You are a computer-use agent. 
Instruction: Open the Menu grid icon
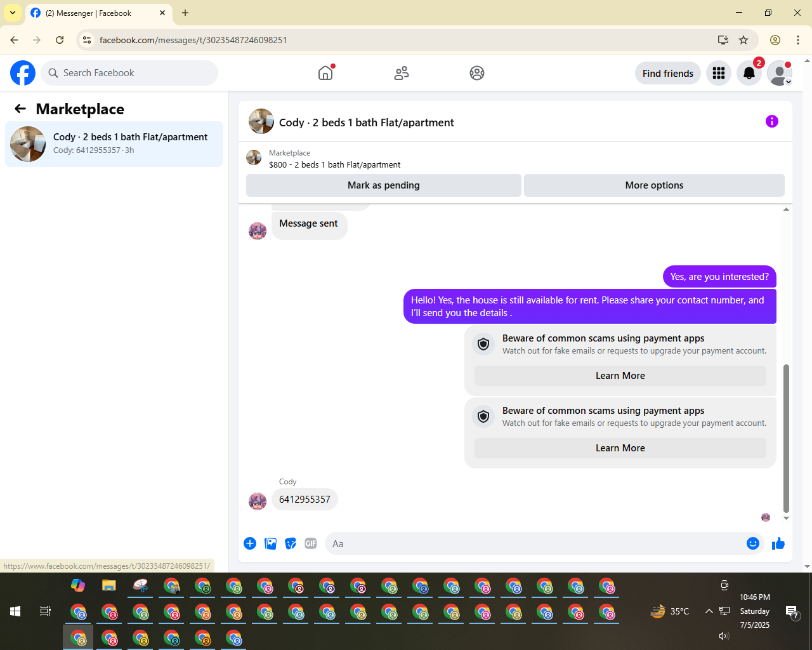719,73
